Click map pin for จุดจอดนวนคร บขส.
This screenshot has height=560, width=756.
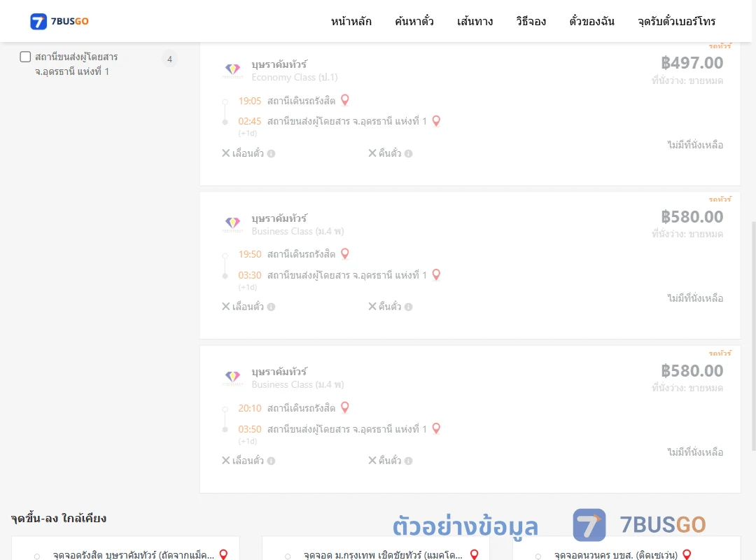[x=687, y=554]
